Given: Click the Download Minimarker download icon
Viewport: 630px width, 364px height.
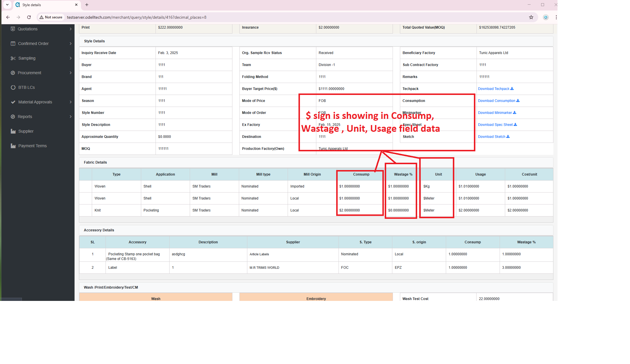Looking at the screenshot, I should 515,112.
